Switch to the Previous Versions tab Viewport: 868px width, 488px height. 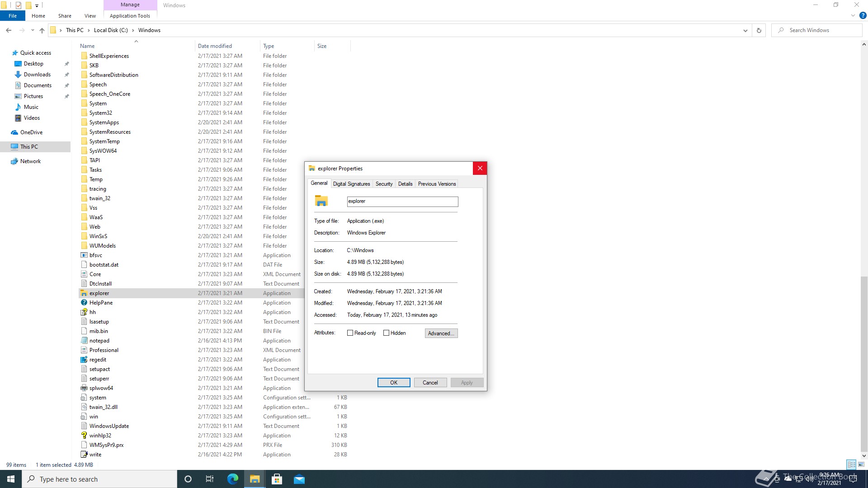(437, 184)
